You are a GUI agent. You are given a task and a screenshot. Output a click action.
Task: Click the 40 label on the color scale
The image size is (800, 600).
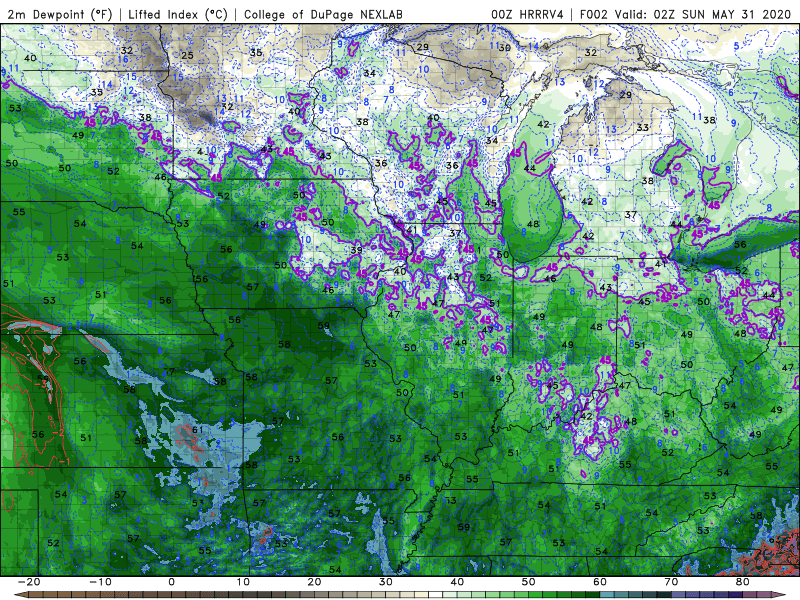click(x=457, y=582)
